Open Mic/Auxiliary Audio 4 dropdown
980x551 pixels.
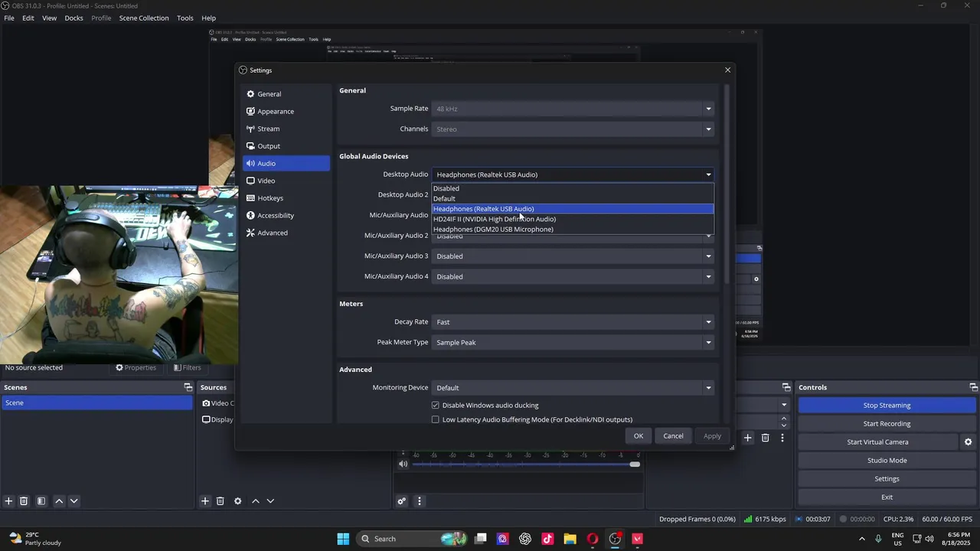pyautogui.click(x=573, y=277)
